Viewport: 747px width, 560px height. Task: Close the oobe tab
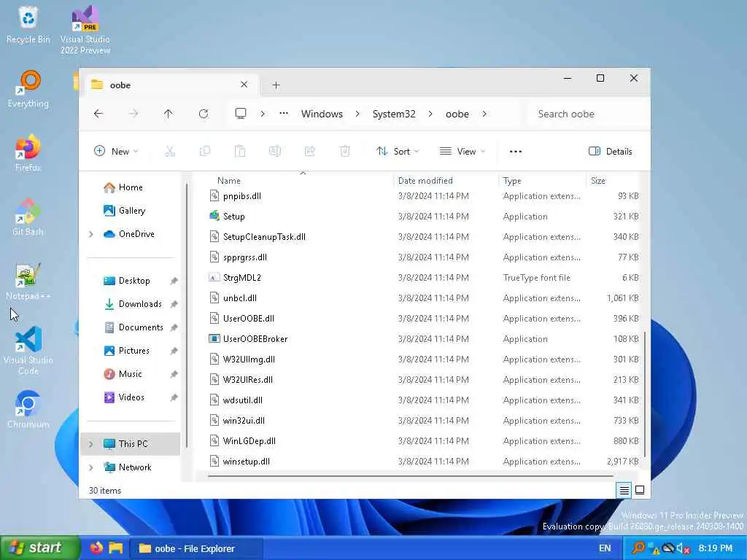pos(244,85)
